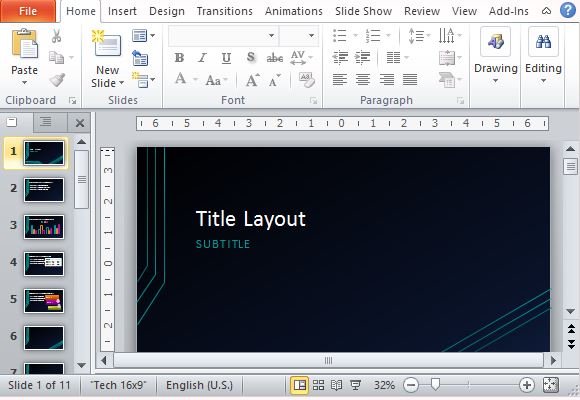
Task: Open font color picker
Action: [186, 79]
